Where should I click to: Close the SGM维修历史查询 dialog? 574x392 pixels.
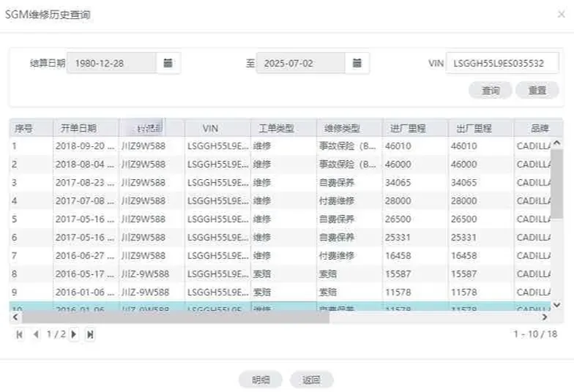[561, 15]
